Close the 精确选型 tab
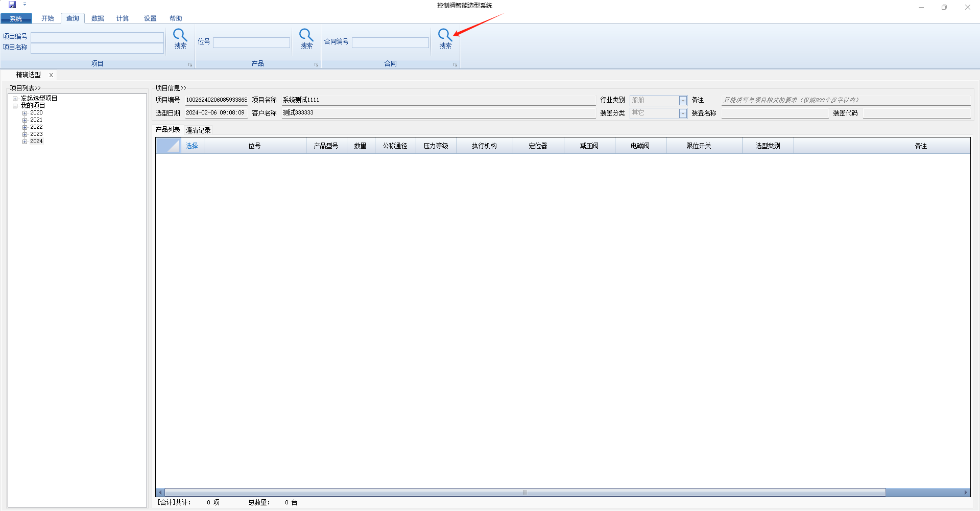 click(x=51, y=75)
